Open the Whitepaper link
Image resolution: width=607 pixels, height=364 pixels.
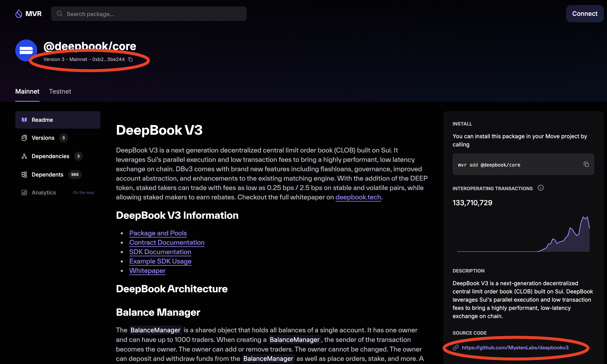147,271
